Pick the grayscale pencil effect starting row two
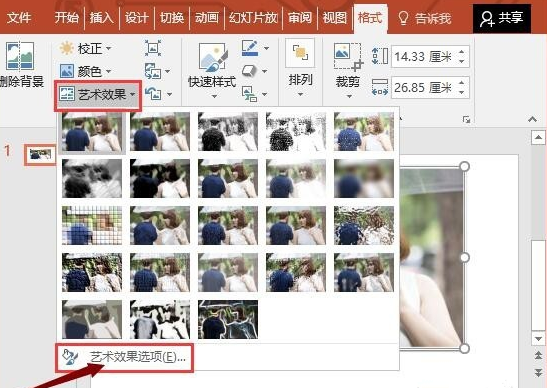The height and width of the screenshot is (388, 547). [92, 178]
